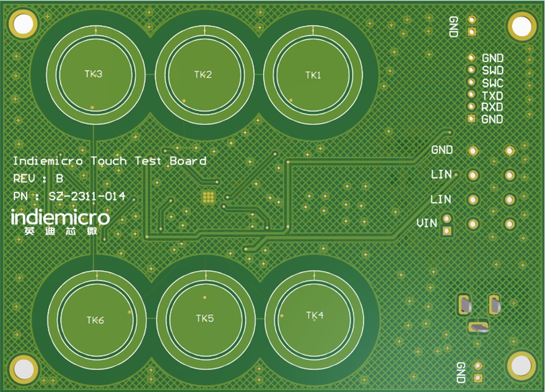Viewport: 545px width, 392px height.
Task: Select the bottom-right mounting hole
Action: pyautogui.click(x=521, y=366)
